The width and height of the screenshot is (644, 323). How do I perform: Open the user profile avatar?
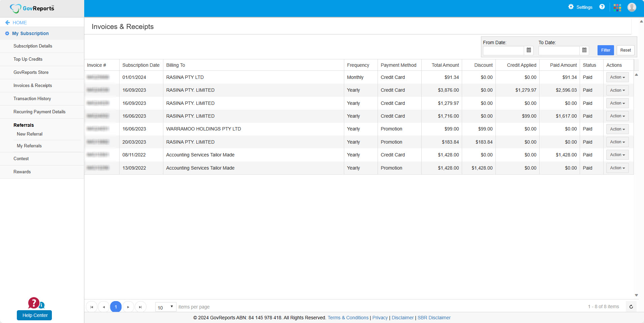coord(632,7)
